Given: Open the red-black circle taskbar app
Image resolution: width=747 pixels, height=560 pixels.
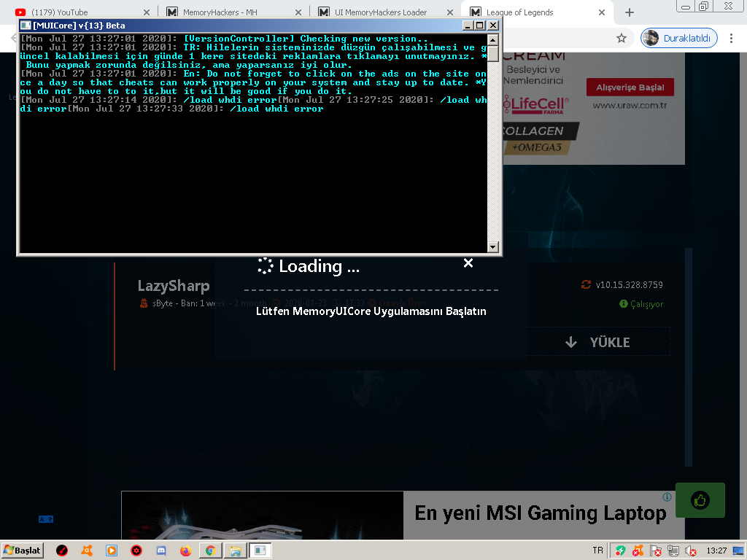Looking at the screenshot, I should [x=62, y=551].
